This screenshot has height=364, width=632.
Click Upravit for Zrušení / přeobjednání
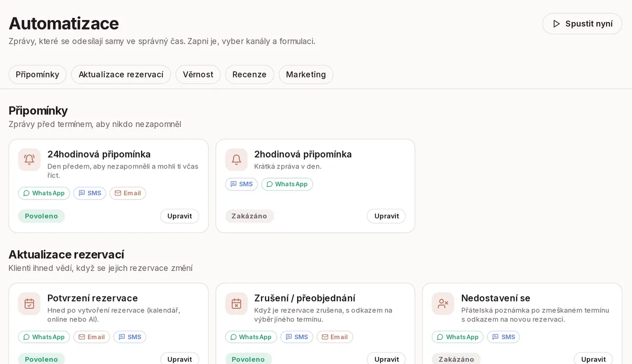pyautogui.click(x=387, y=359)
